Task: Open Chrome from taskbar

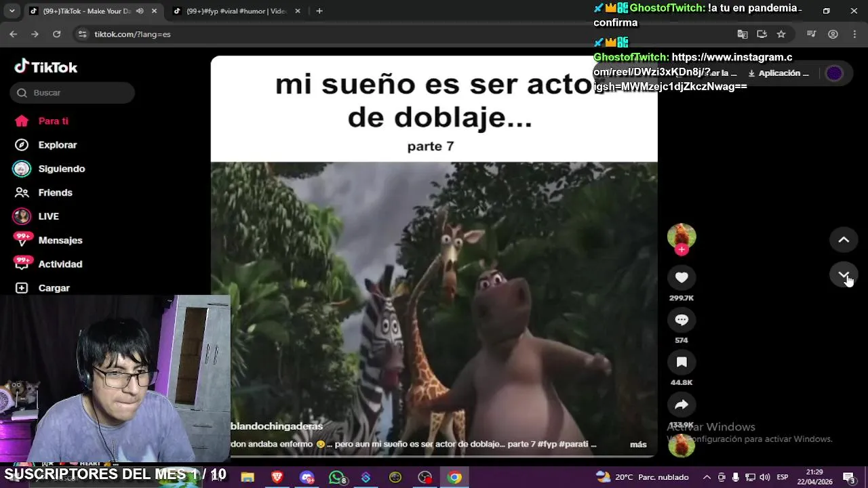Action: [454, 477]
